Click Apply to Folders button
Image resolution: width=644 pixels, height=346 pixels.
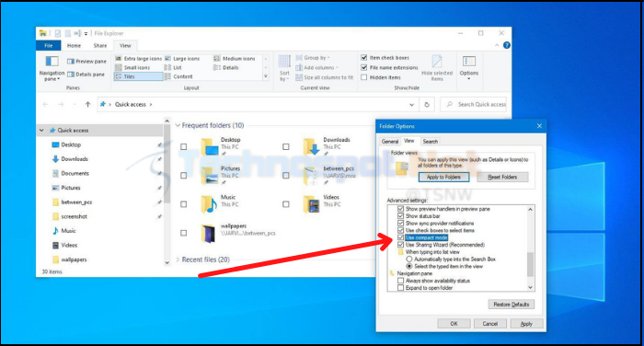[x=443, y=177]
